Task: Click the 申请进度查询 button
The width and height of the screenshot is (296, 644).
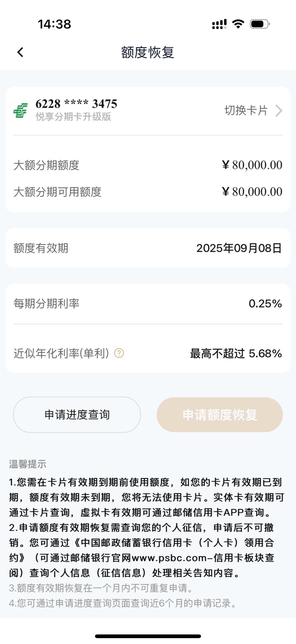Action: [77, 415]
